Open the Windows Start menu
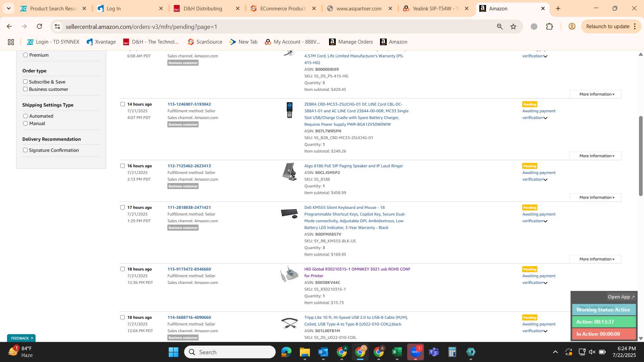The width and height of the screenshot is (644, 362). click(173, 352)
